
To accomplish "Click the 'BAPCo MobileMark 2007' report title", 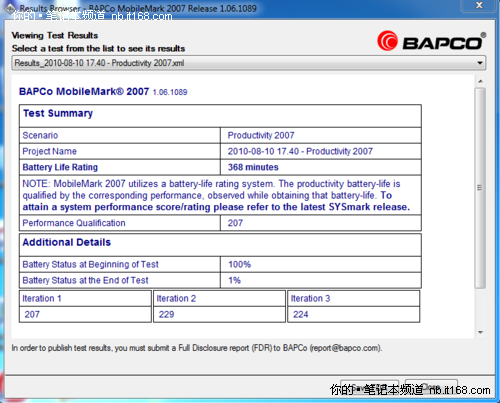I will pos(84,91).
